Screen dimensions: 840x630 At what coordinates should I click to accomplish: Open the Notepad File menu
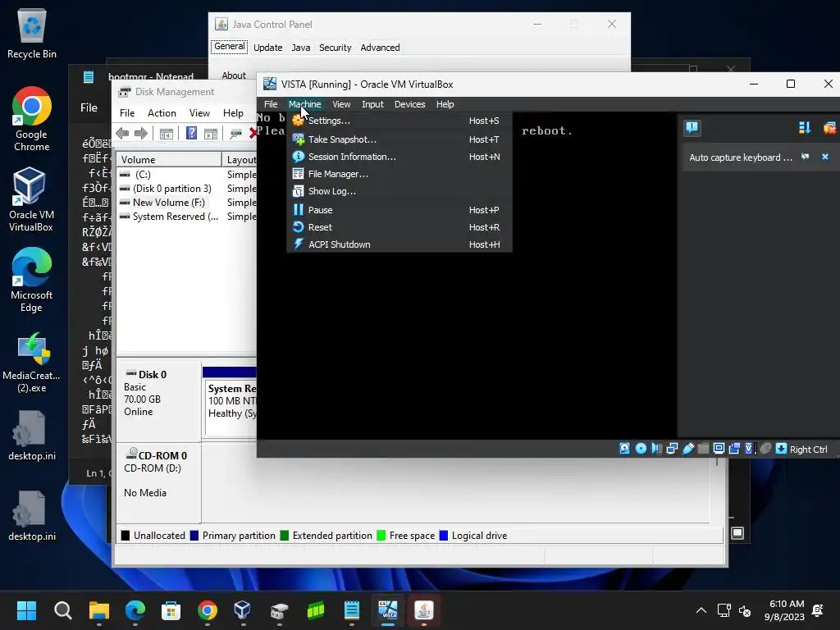[x=89, y=107]
